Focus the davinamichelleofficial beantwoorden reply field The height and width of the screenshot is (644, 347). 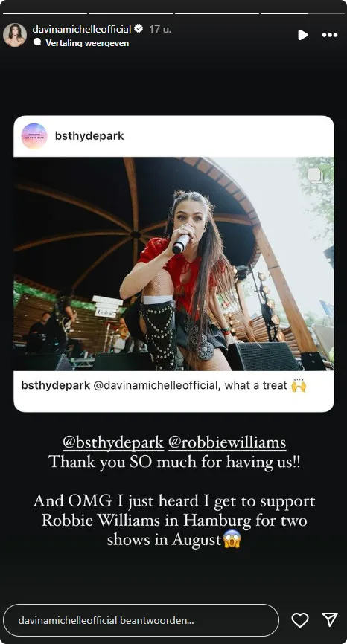(141, 620)
